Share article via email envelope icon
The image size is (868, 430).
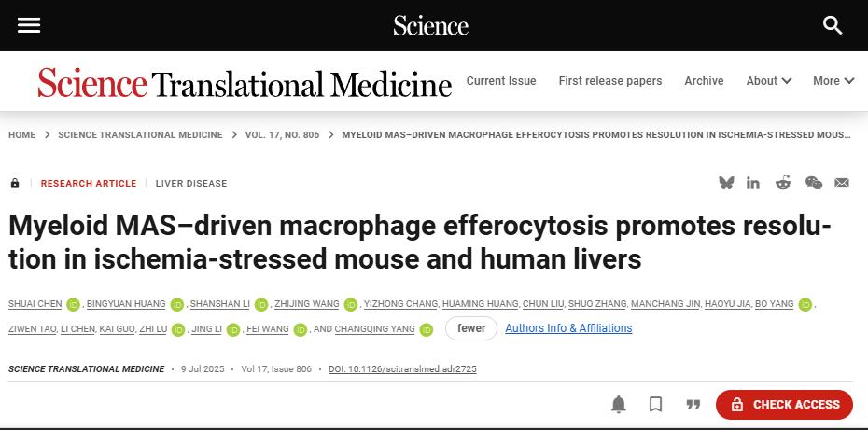click(842, 183)
